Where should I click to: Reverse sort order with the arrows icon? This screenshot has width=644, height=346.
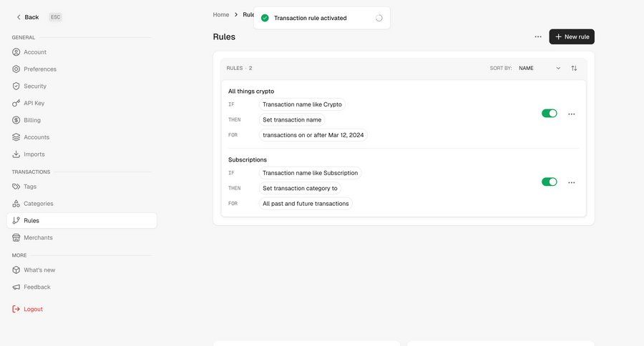click(574, 68)
